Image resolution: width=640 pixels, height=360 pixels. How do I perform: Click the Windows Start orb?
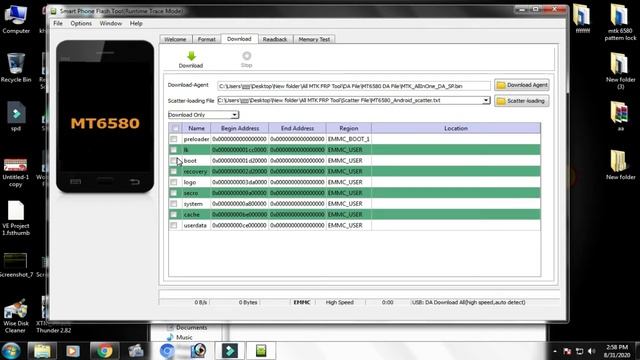tap(11, 351)
